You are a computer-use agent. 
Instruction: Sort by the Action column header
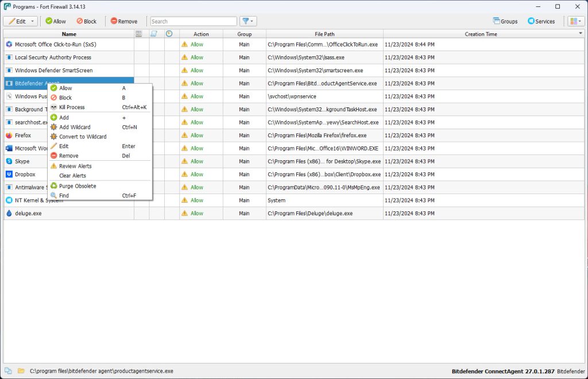pyautogui.click(x=201, y=34)
